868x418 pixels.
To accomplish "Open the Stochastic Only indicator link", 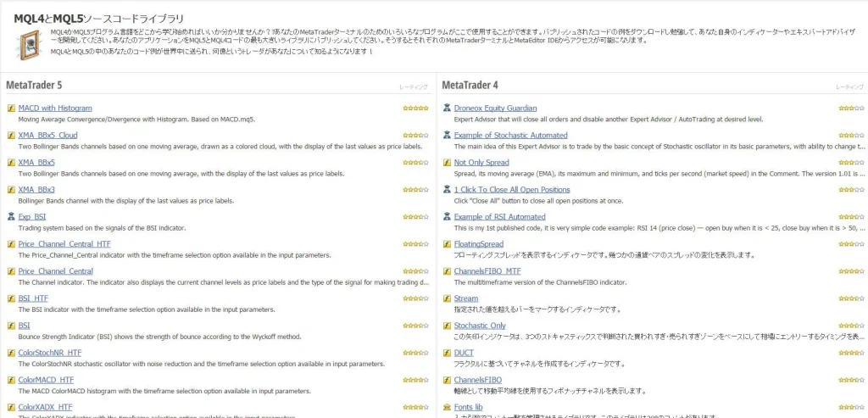I will click(x=480, y=326).
